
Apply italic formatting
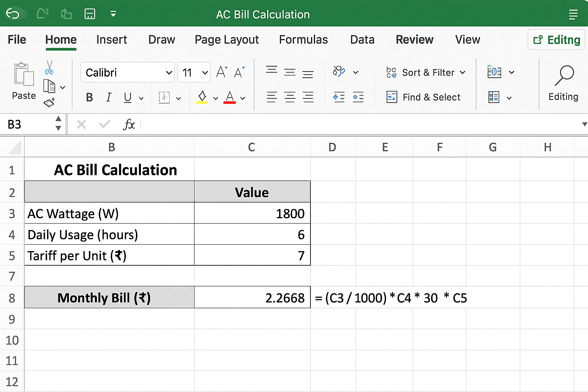(x=109, y=97)
